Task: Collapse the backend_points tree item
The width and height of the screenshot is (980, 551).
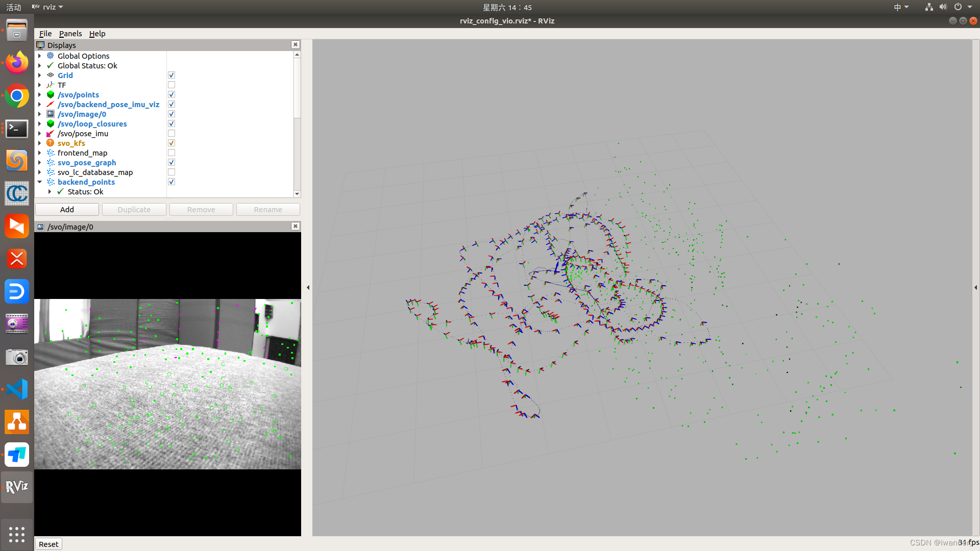Action: (x=40, y=182)
